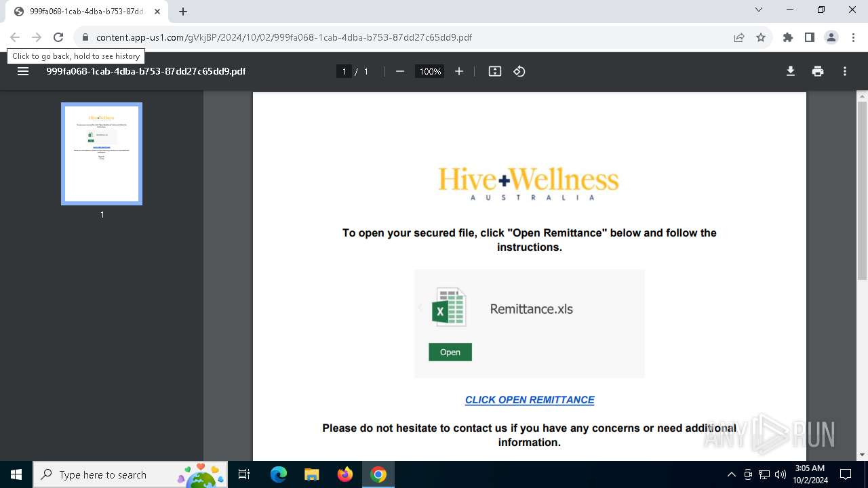Toggle Chrome side panel icon

[x=810, y=37]
